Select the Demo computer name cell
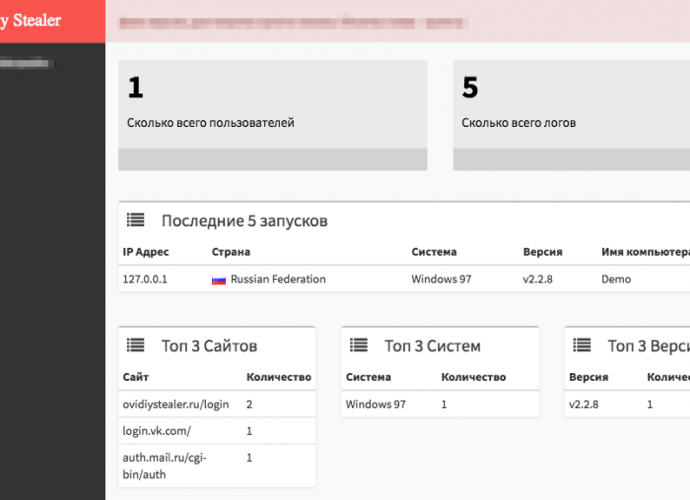Screen dimensions: 690x500 click(x=616, y=279)
